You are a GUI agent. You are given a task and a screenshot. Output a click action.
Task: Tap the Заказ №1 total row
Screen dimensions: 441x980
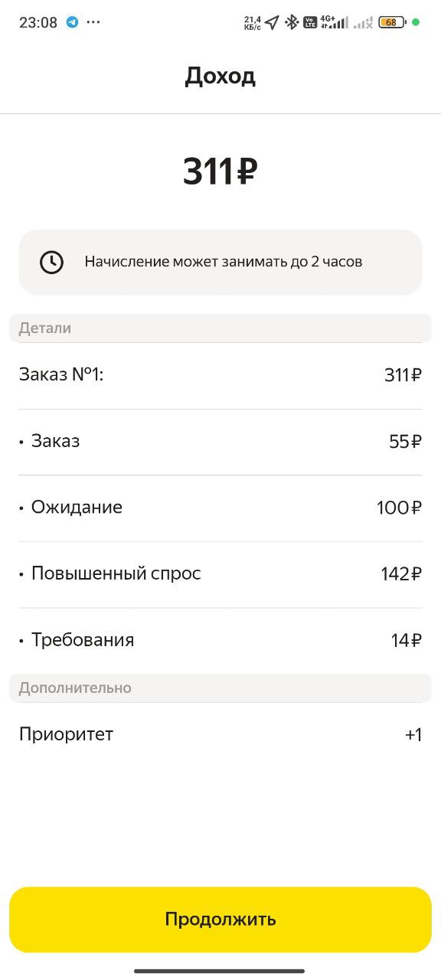220,375
